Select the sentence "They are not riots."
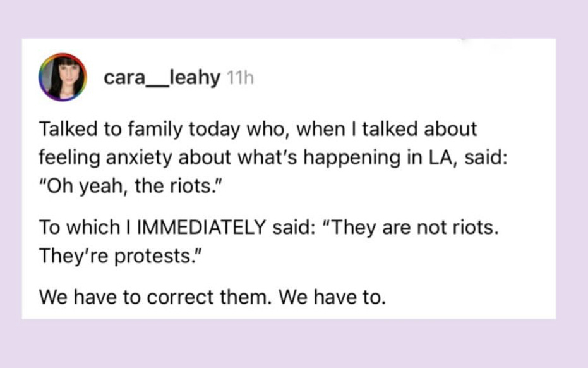The image size is (588, 368). point(411,227)
